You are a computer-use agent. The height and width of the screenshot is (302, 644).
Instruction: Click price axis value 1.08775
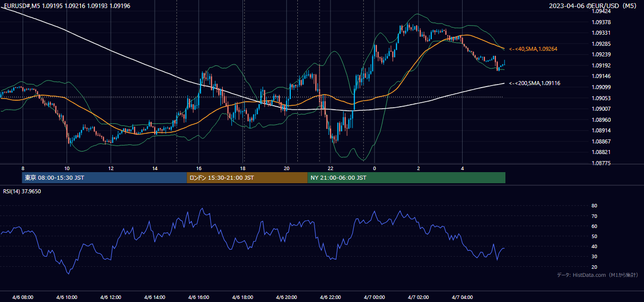(601, 163)
